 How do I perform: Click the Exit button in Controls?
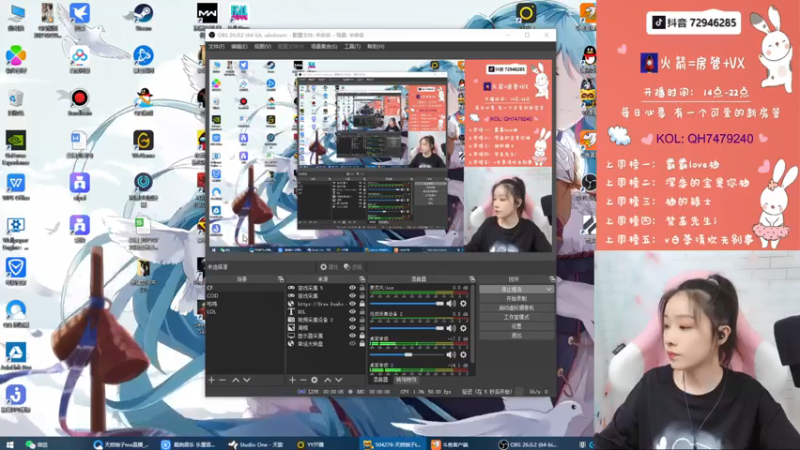click(x=516, y=335)
